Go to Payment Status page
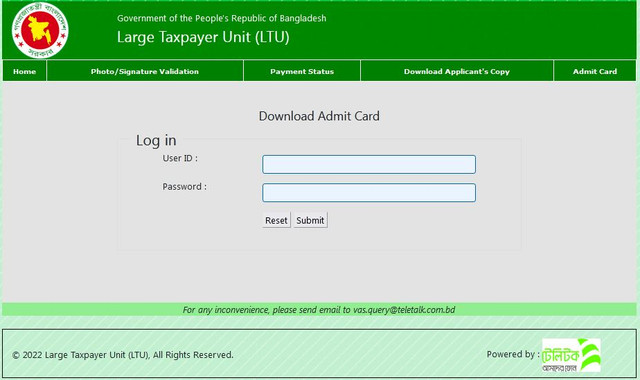 point(302,71)
